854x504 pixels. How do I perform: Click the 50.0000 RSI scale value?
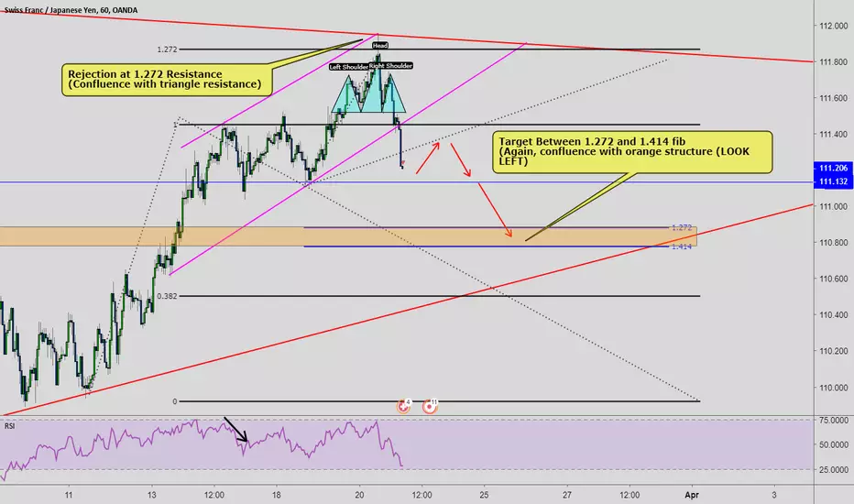pos(833,444)
